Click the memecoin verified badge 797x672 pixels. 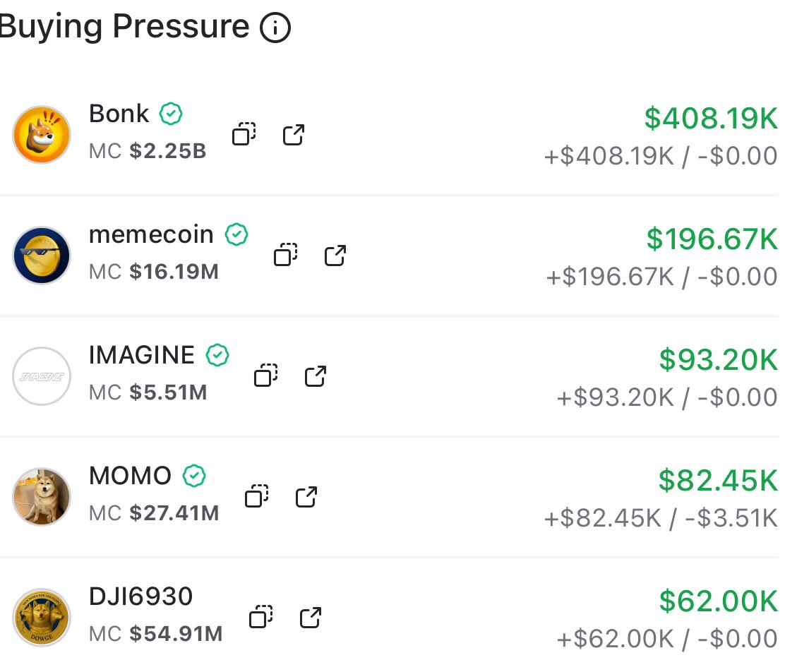click(236, 234)
